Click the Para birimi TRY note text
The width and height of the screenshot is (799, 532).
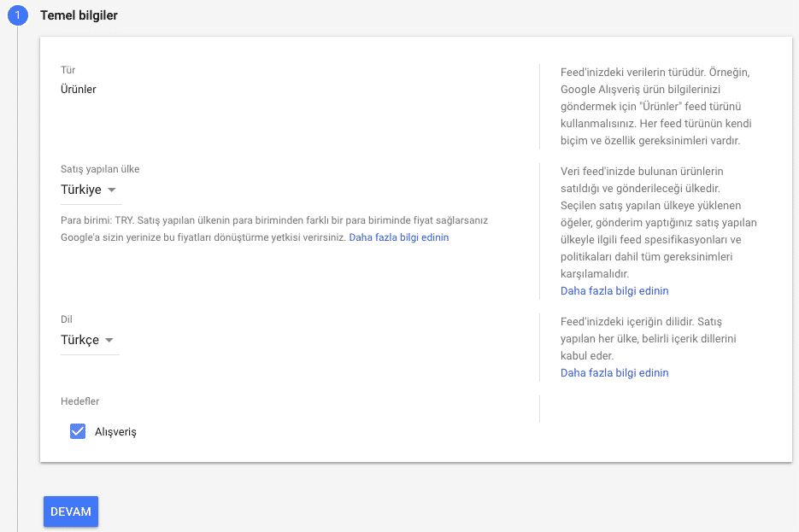click(x=274, y=229)
